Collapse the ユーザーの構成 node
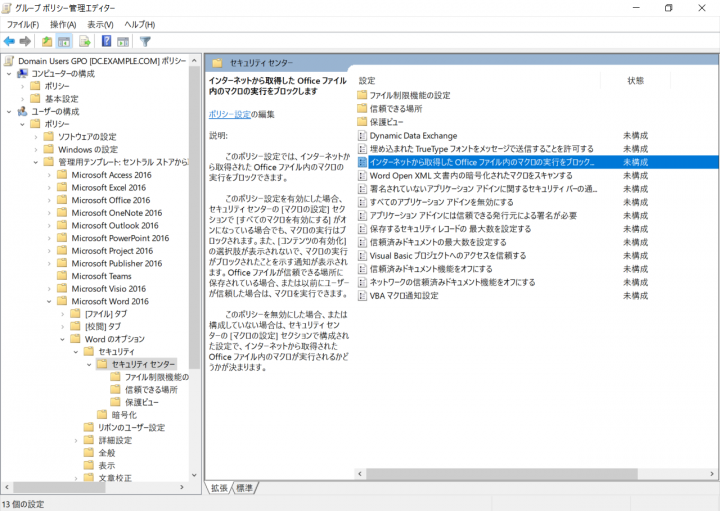The image size is (720, 511). click(9, 112)
